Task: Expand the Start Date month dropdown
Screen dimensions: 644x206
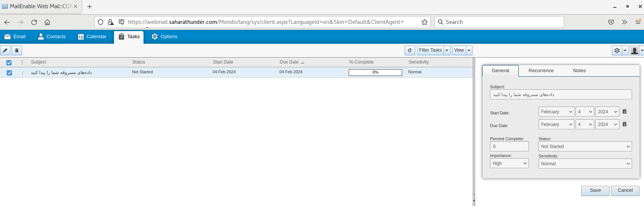Action: pos(556,112)
